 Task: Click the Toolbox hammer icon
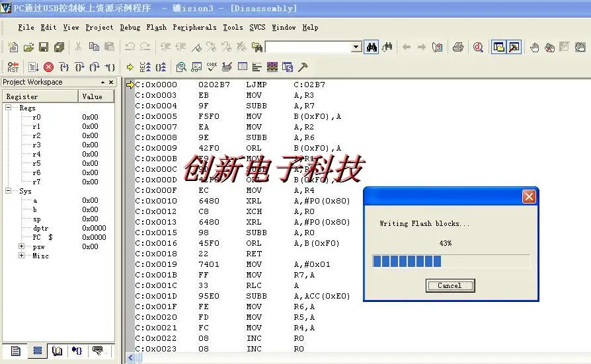(303, 67)
